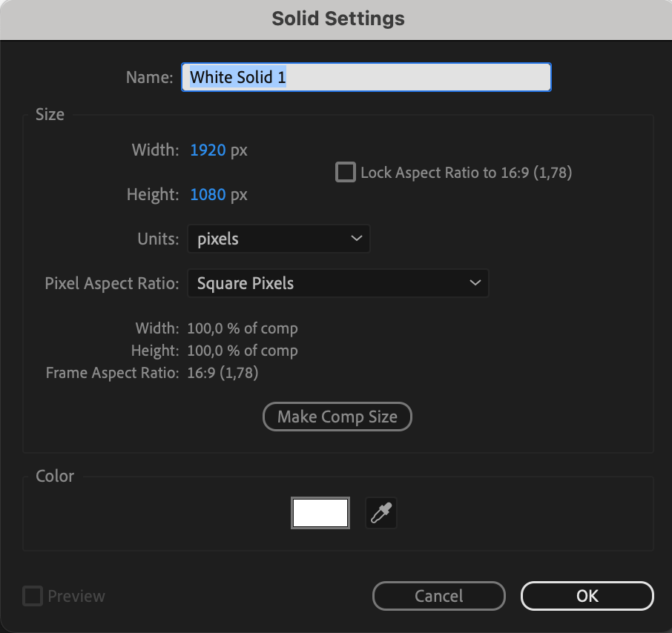This screenshot has height=633, width=672.
Task: Confirm the dialog with OK
Action: coord(587,596)
